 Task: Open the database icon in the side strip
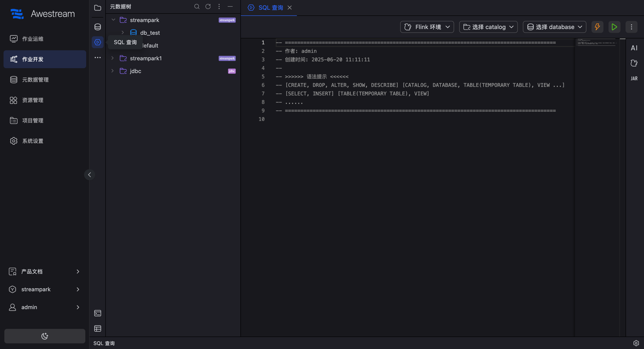(98, 27)
